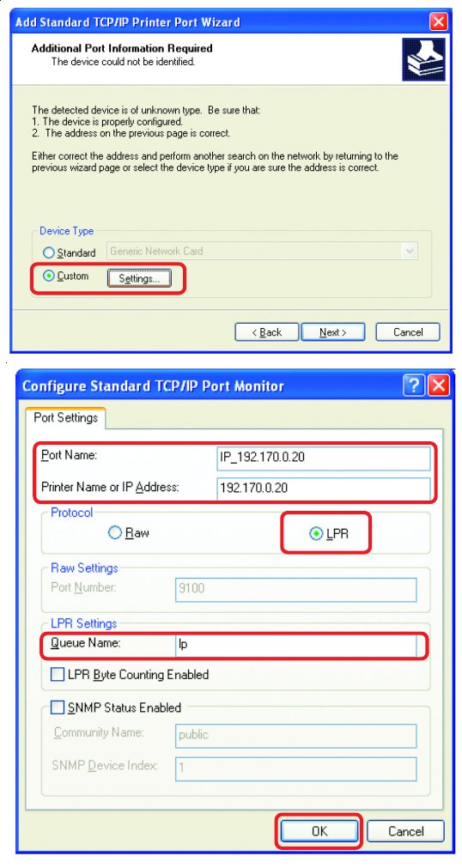Select the Custom device type radio
This screenshot has height=868, width=462.
pyautogui.click(x=49, y=276)
